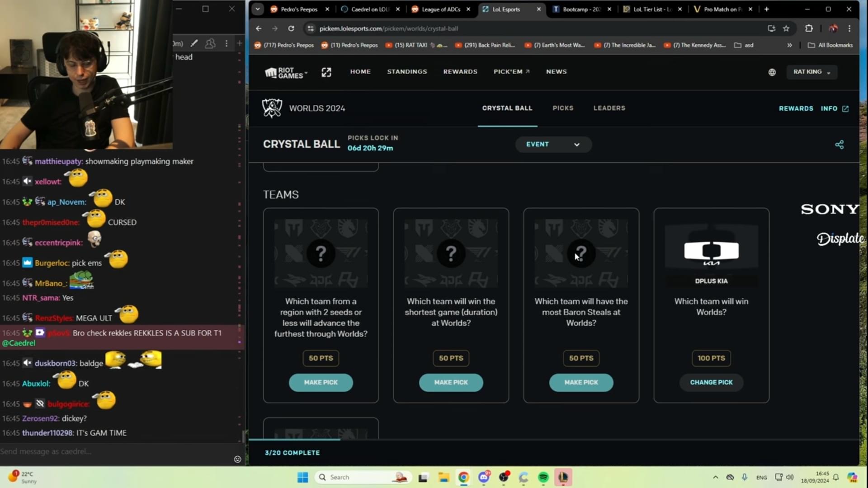Open chat users list icon

(210, 43)
